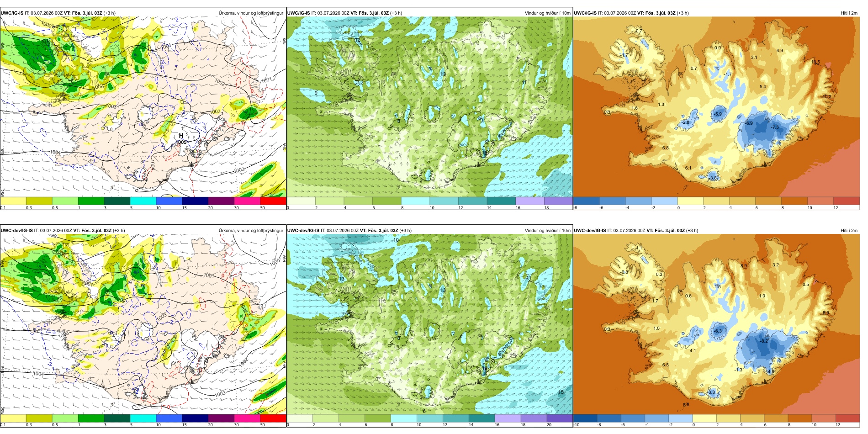Image resolution: width=868 pixels, height=434 pixels.
Task: Click the '5.4' temperature value on UWC/IG-IS map
Action: [x=763, y=87]
